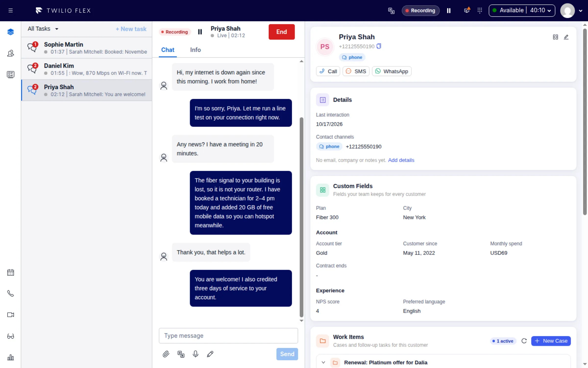Pause recording for Priya Shah's conversation
This screenshot has height=368, width=588.
(x=200, y=32)
